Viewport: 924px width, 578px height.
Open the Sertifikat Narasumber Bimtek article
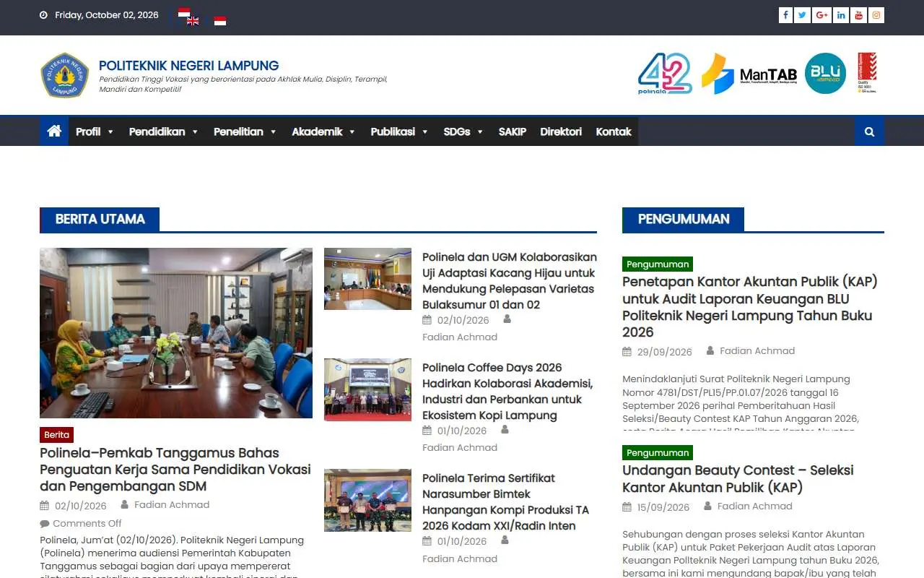(505, 501)
